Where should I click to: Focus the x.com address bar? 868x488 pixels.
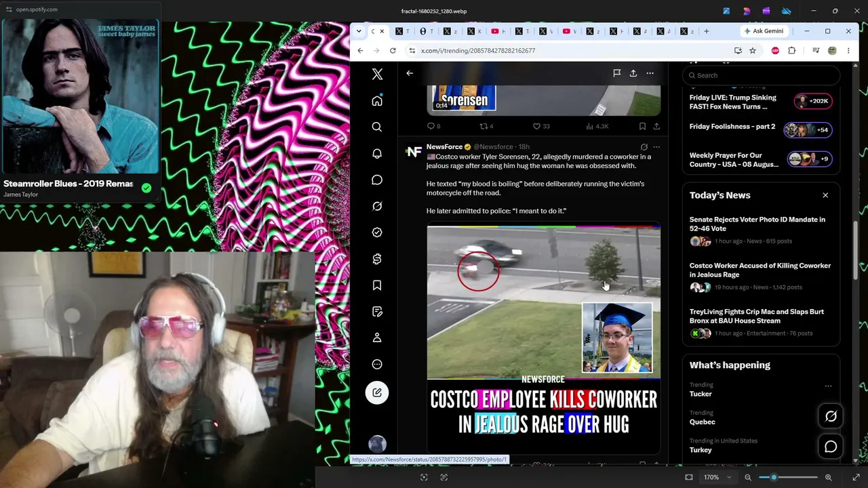click(x=570, y=51)
